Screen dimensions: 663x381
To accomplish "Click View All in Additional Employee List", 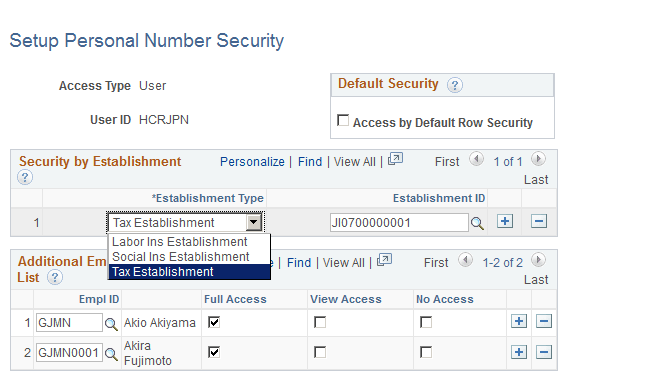I will coord(343,263).
